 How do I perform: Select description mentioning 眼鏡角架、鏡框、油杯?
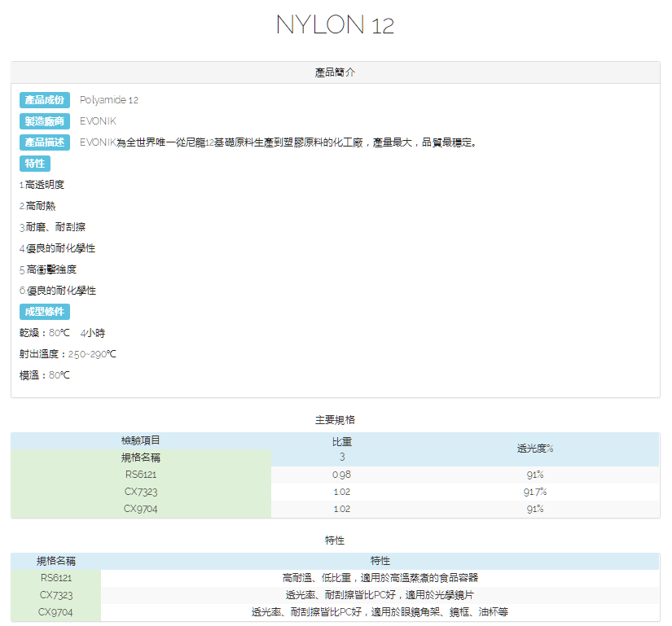[380, 612]
